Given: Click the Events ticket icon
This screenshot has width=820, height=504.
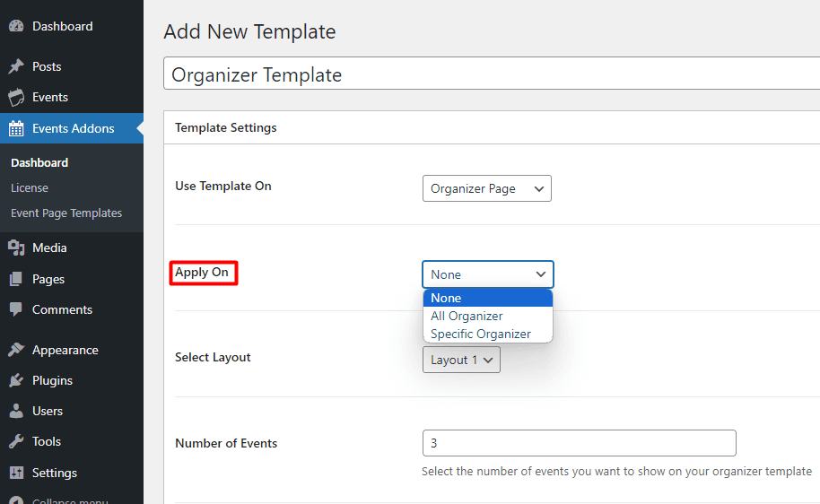Looking at the screenshot, I should tap(16, 98).
